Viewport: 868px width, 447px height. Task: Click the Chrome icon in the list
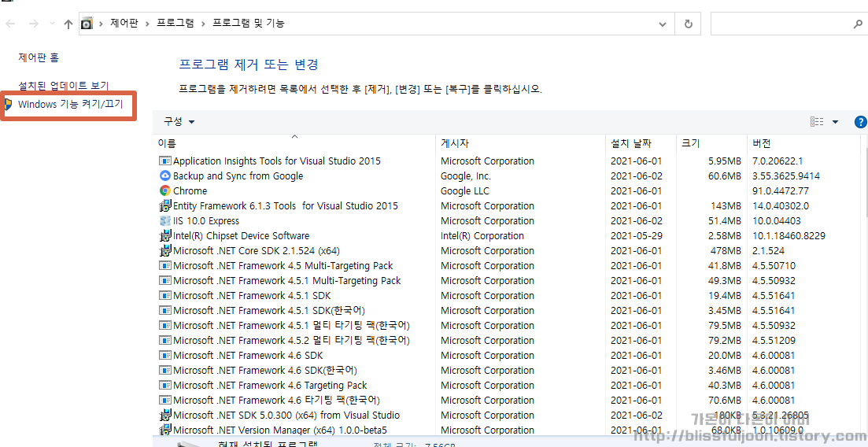tap(165, 191)
